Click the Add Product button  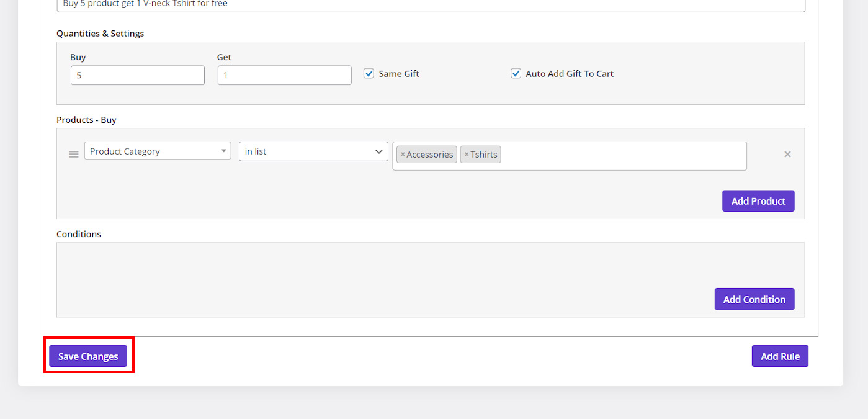coord(758,201)
